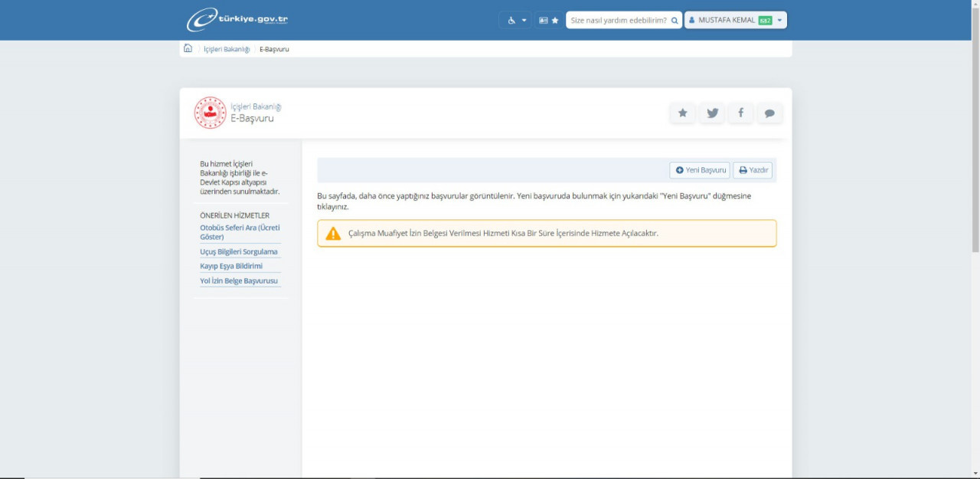This screenshot has width=980, height=479.
Task: Open İçişleri Bakanlığı breadcrumb link
Action: click(x=227, y=49)
